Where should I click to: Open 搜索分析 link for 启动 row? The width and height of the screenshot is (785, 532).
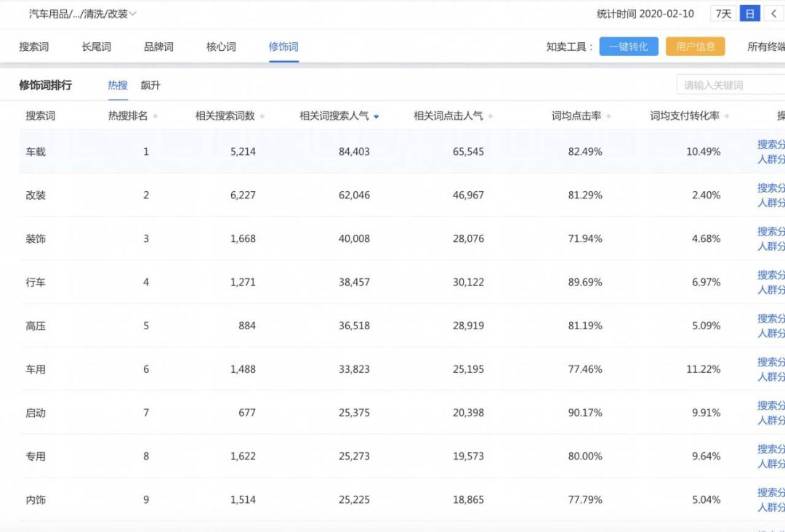pyautogui.click(x=771, y=406)
